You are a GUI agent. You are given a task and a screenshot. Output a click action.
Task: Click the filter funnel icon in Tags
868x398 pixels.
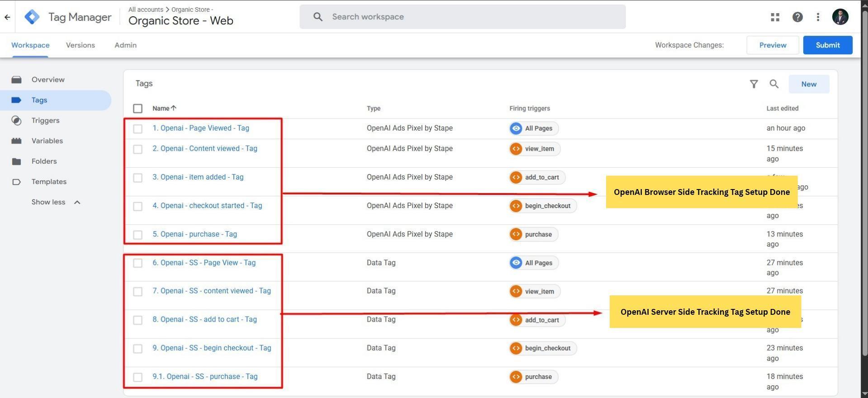click(x=754, y=84)
